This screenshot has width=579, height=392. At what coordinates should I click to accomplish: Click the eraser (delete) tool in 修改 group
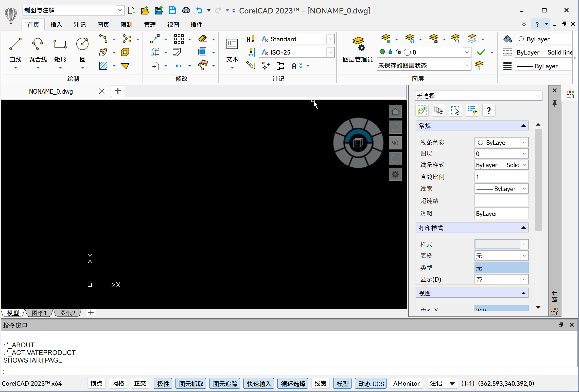click(x=202, y=39)
